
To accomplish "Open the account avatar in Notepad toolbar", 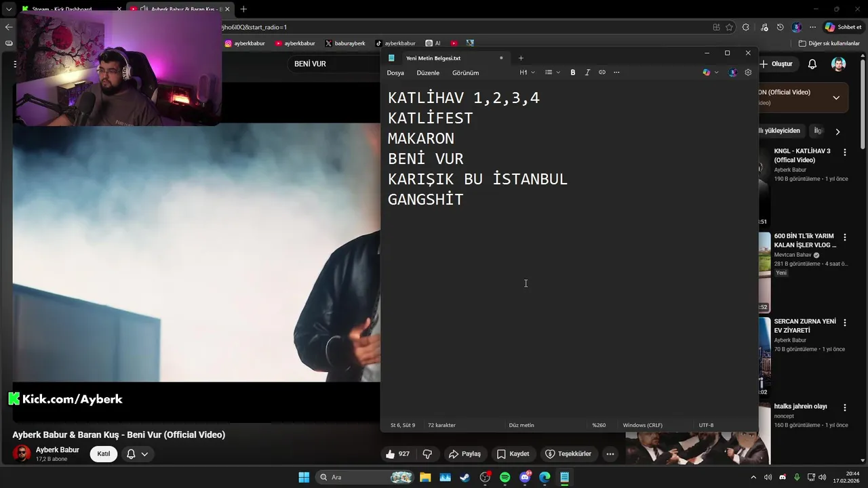I will [732, 73].
